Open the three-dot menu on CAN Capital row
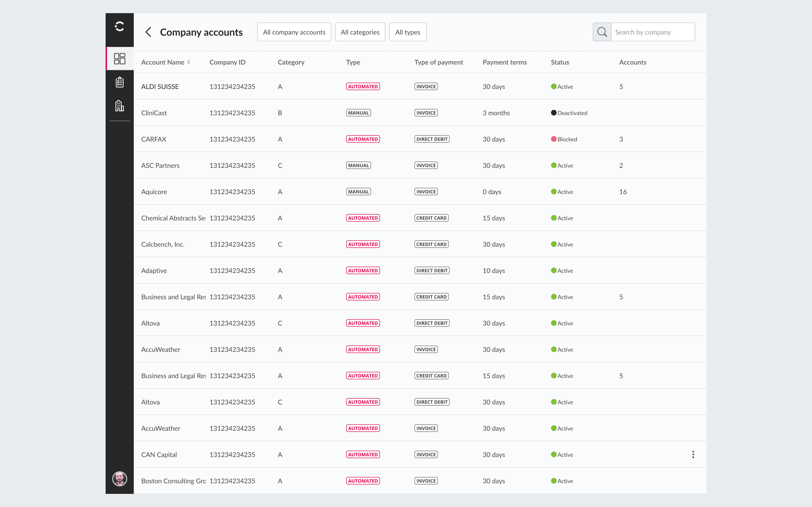 pyautogui.click(x=693, y=455)
